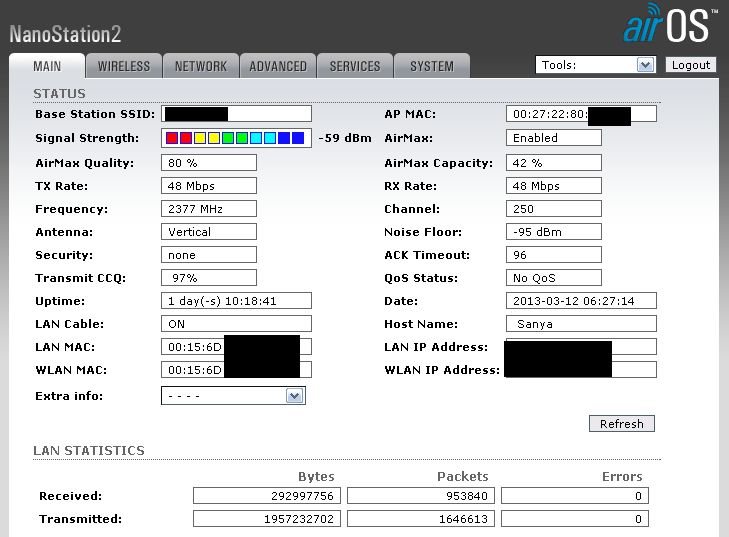Open the NETWORK tab
Viewport: 729px width, 537px height.
pos(201,66)
